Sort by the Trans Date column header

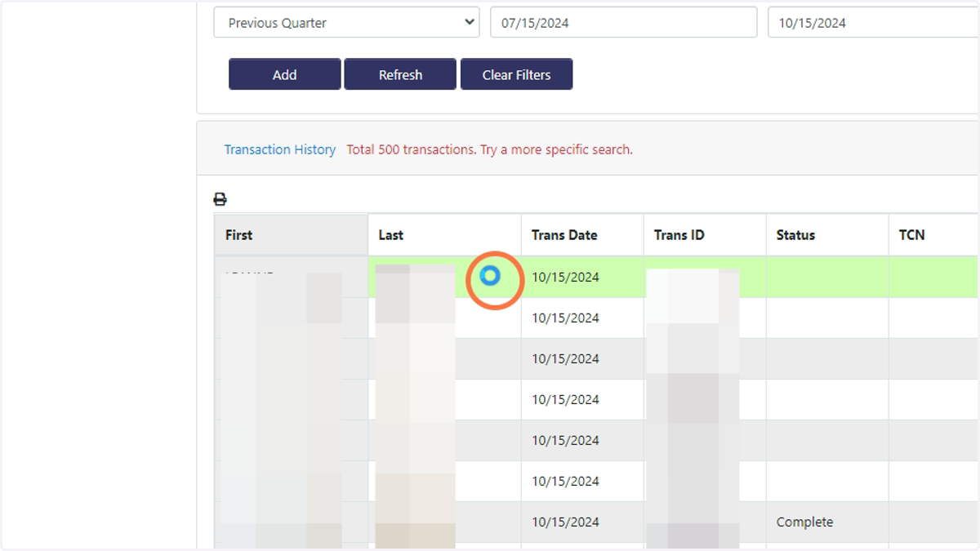(x=582, y=235)
